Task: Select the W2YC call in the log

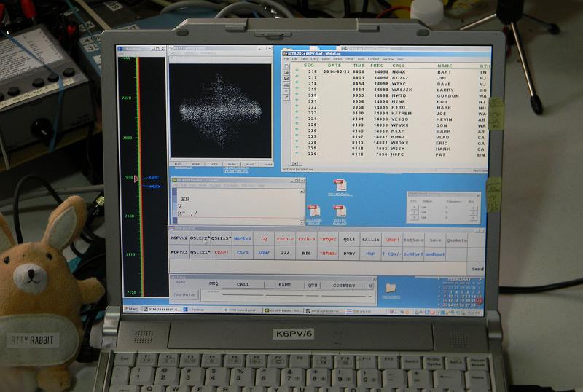Action: coord(399,84)
